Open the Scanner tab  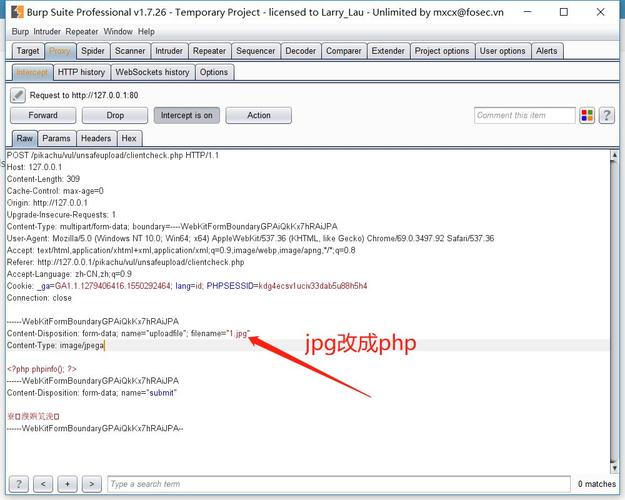point(130,51)
